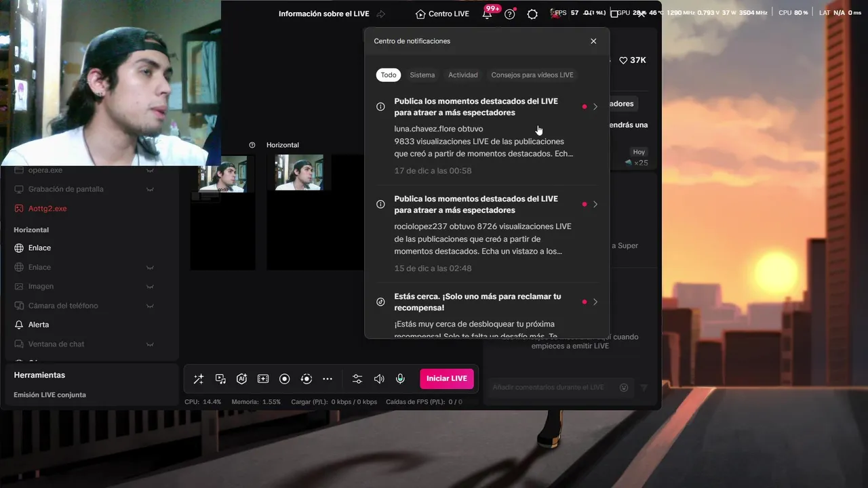
Task: Open the rociolopez237 8726 visualizaciones notification
Action: tap(487, 234)
